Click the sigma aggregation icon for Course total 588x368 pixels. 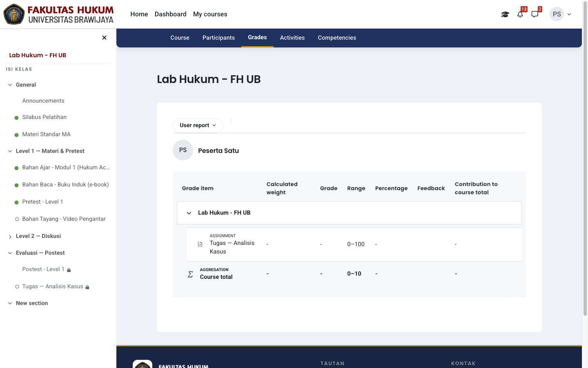click(x=190, y=274)
